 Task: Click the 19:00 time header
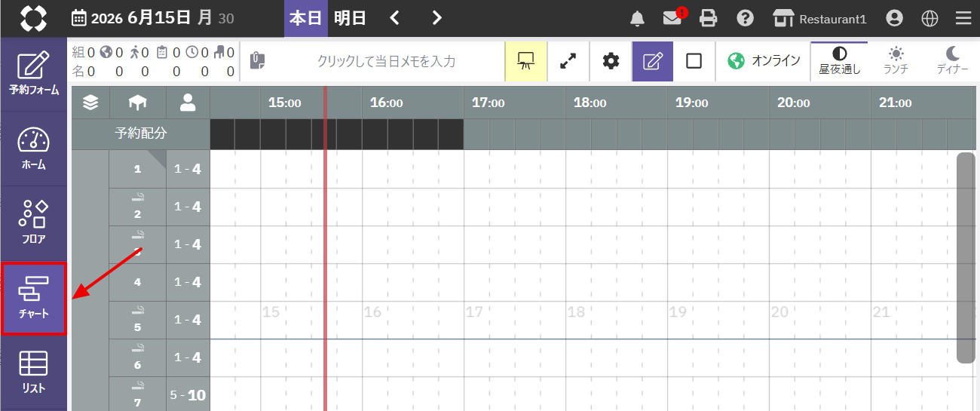click(692, 103)
